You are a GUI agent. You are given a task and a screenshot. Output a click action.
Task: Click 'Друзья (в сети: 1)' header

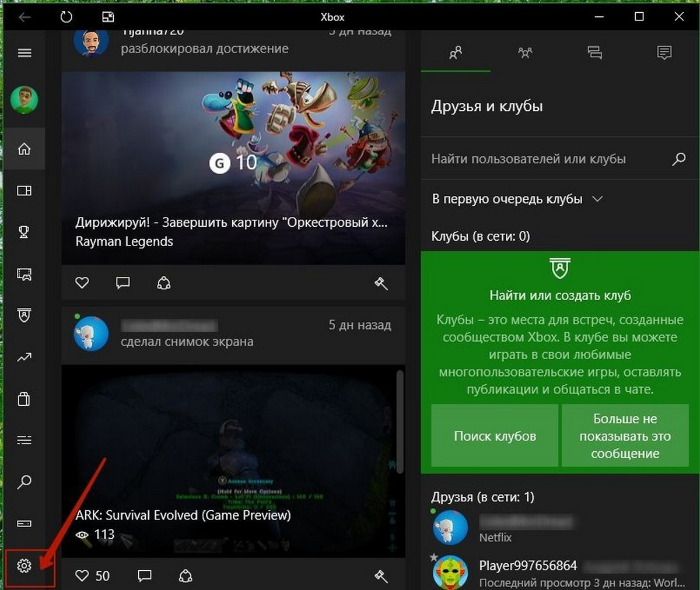coord(482,497)
